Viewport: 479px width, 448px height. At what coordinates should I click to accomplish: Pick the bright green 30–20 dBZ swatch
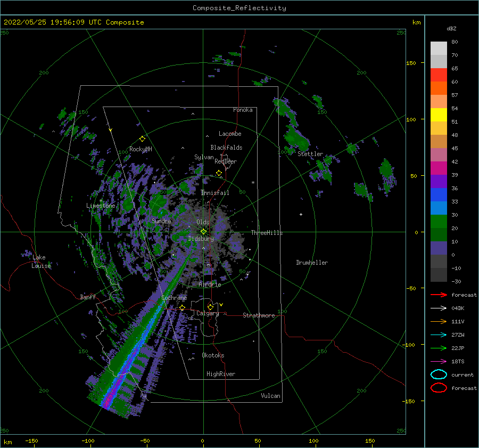[x=439, y=221]
